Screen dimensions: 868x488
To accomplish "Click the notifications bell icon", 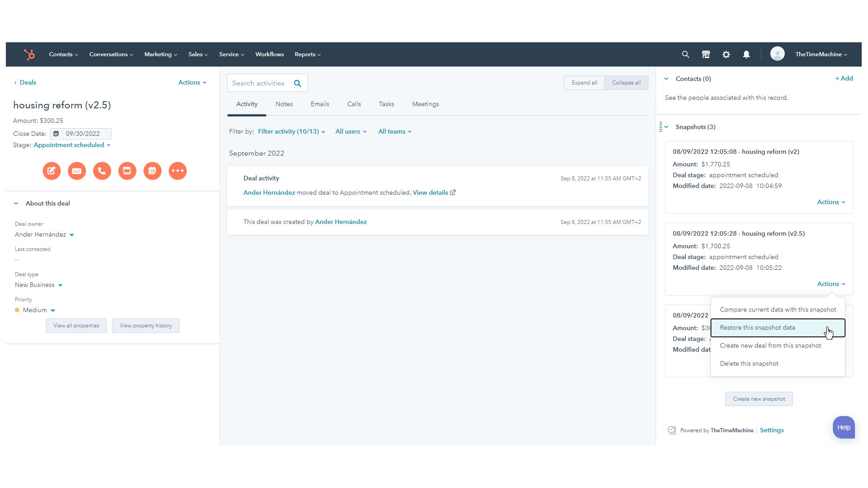I will [x=747, y=54].
